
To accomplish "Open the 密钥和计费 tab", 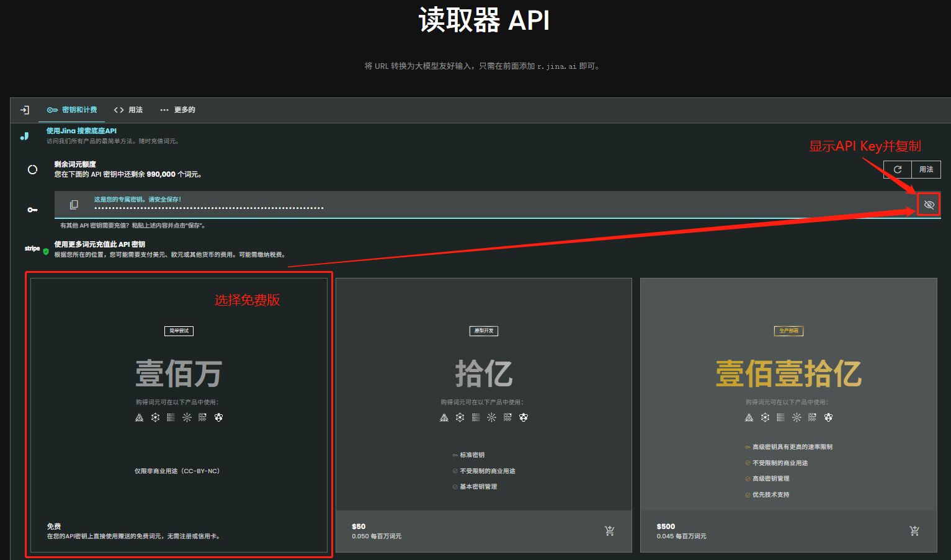I will coord(72,110).
